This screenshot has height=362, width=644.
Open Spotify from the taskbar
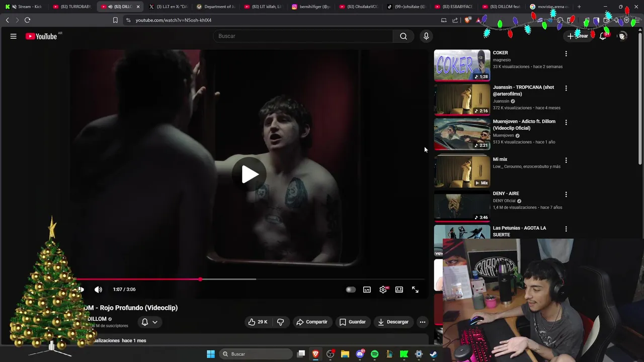click(x=374, y=354)
